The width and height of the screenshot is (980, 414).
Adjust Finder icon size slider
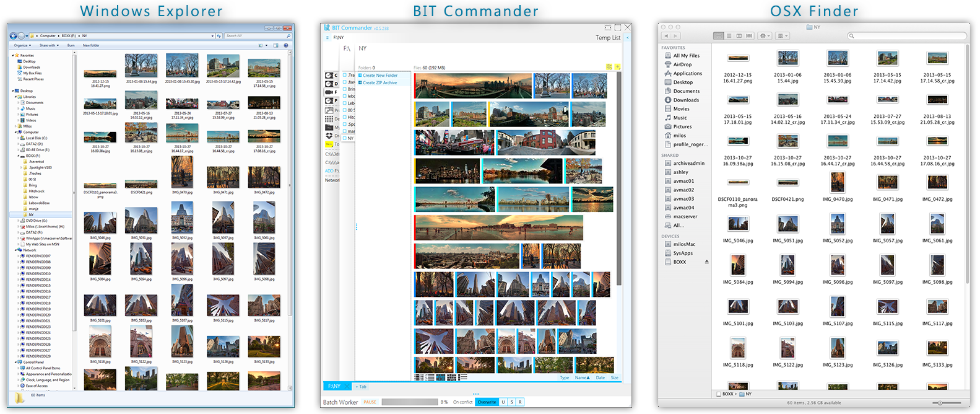coord(940,403)
